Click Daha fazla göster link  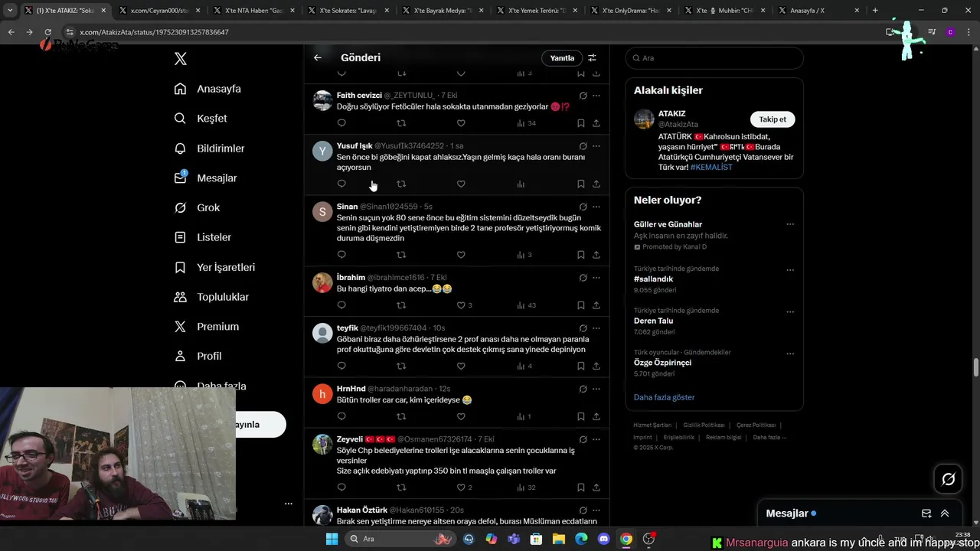(664, 397)
